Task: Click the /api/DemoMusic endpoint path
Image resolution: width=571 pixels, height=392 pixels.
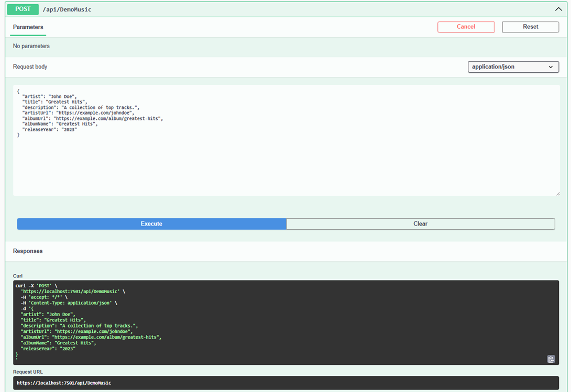Action: coord(67,9)
